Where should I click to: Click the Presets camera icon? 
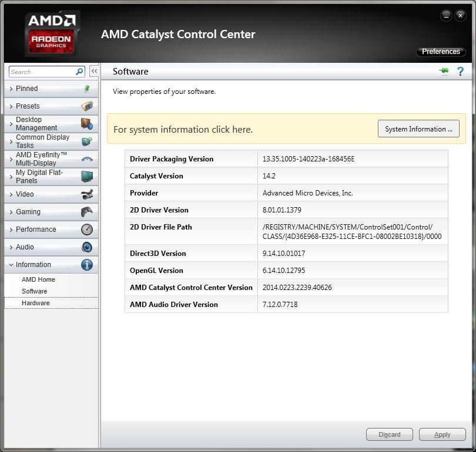click(87, 106)
